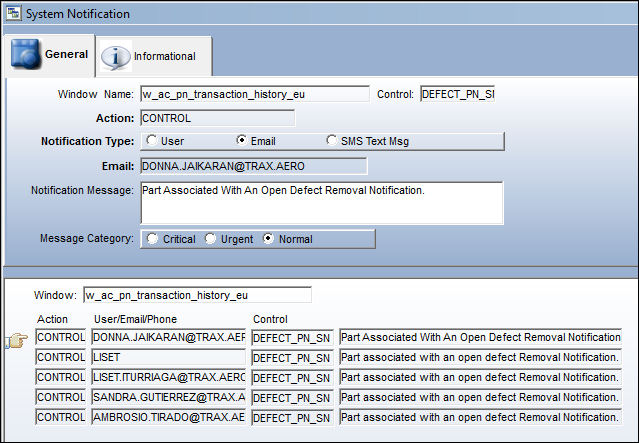
Task: Click the User/Email/Phone column header
Action: [x=135, y=319]
